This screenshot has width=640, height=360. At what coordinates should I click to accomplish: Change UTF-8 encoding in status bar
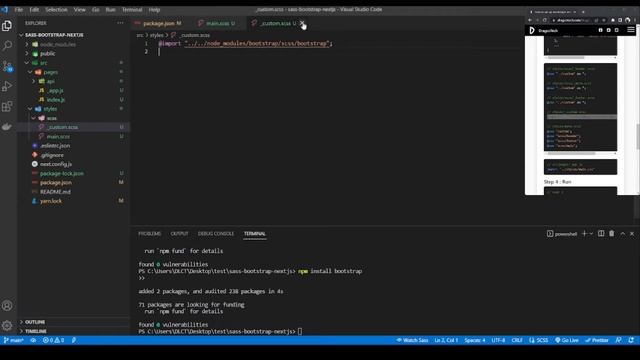point(498,340)
